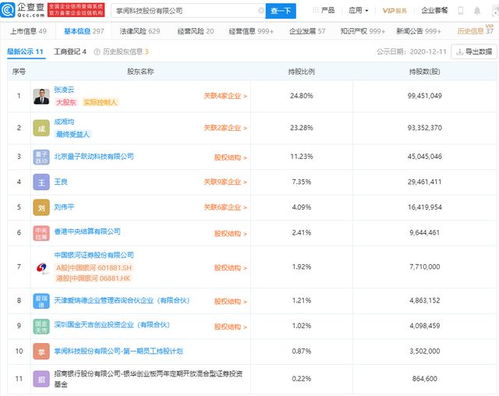Select the 99,451,049 share count cell
The width and height of the screenshot is (499, 396).
coord(425,96)
